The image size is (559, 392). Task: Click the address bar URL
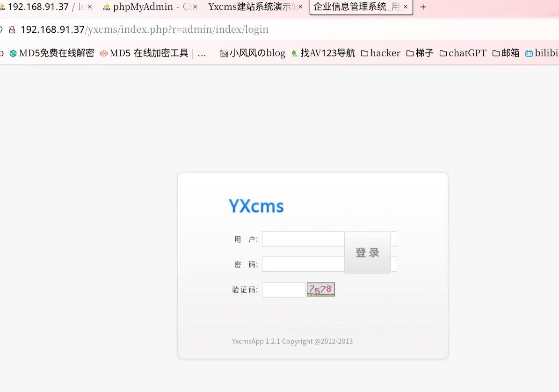(x=145, y=29)
